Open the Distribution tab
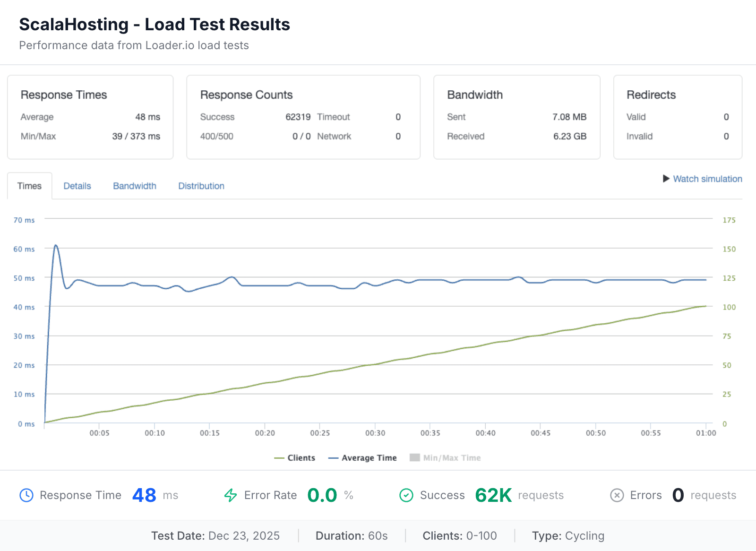Image resolution: width=756 pixels, height=551 pixels. click(x=201, y=186)
